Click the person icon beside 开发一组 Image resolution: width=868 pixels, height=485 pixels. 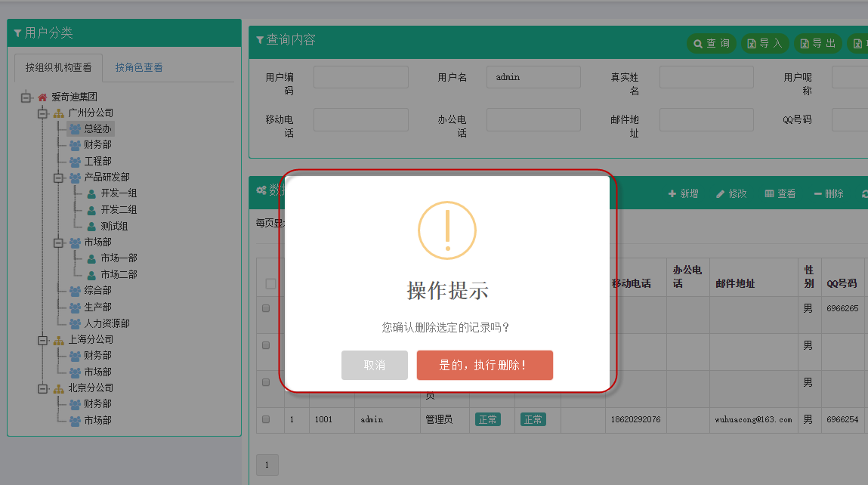pyautogui.click(x=91, y=193)
